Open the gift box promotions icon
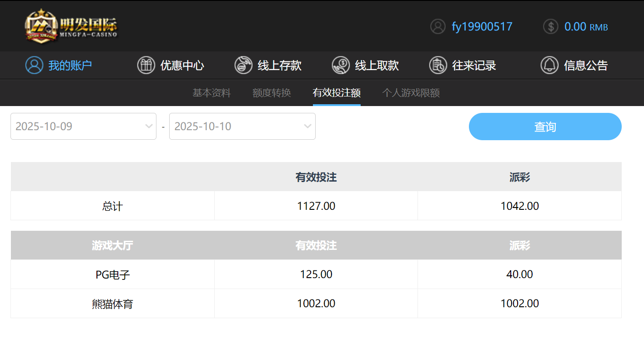The width and height of the screenshot is (644, 340). [146, 66]
